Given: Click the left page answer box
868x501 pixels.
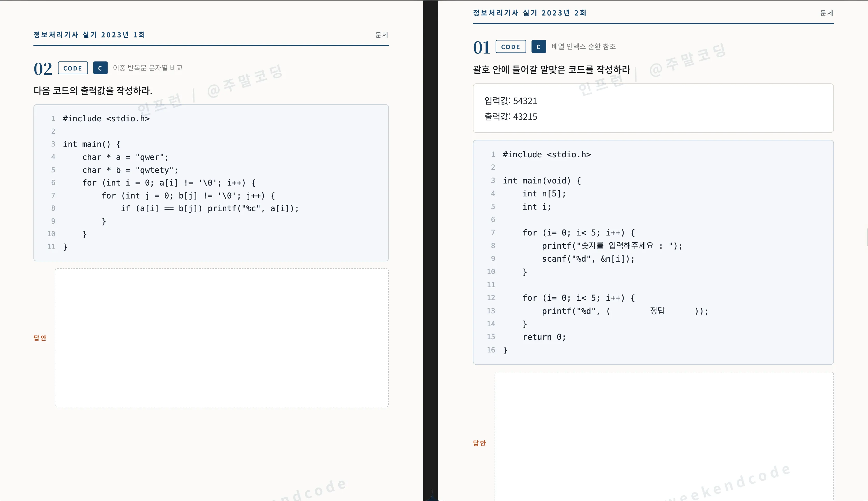Looking at the screenshot, I should (x=222, y=338).
